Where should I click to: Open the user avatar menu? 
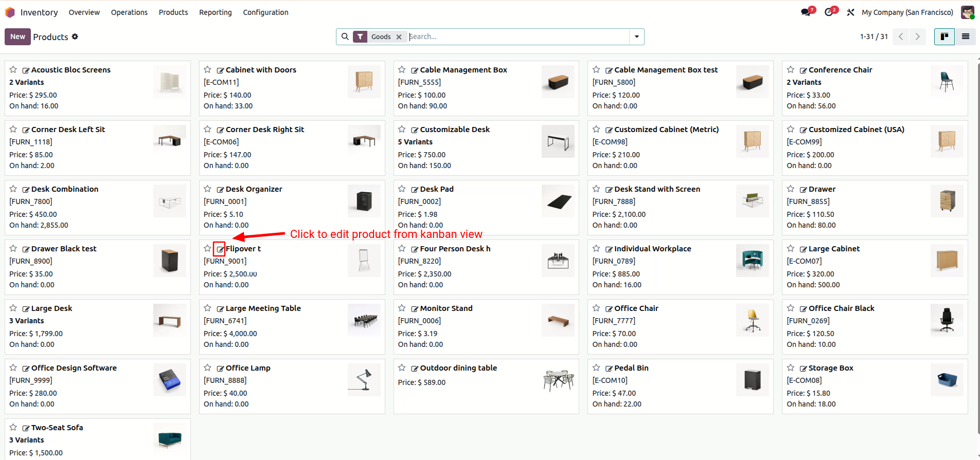click(x=968, y=12)
